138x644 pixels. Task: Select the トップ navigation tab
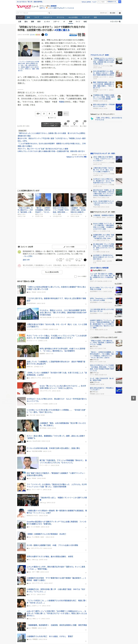coord(20,17)
